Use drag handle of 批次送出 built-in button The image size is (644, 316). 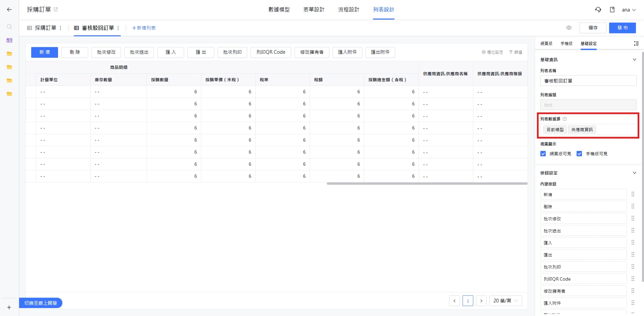[x=633, y=231]
